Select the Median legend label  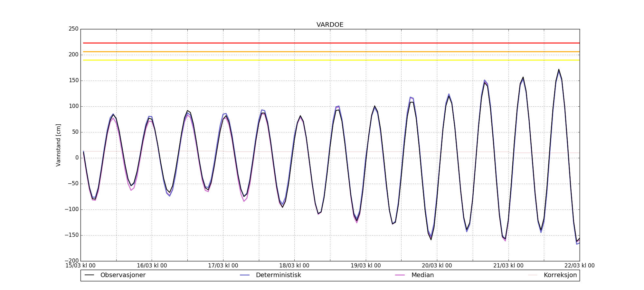pyautogui.click(x=422, y=275)
